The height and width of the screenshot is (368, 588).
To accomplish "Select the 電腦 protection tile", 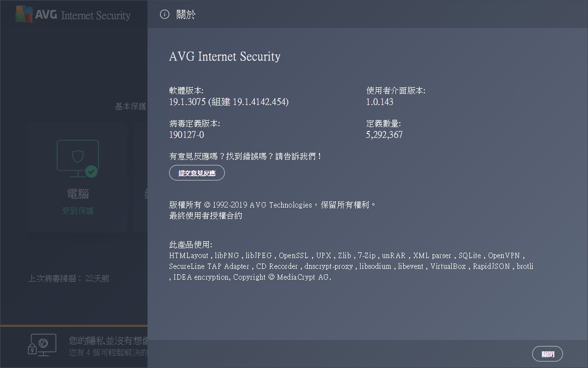I will coord(77,177).
